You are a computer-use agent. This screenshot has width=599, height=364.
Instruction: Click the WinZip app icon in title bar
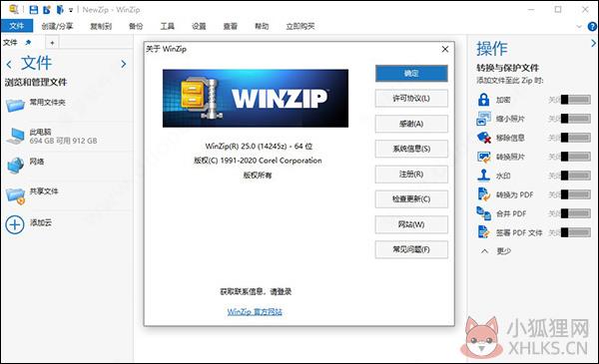pos(14,9)
